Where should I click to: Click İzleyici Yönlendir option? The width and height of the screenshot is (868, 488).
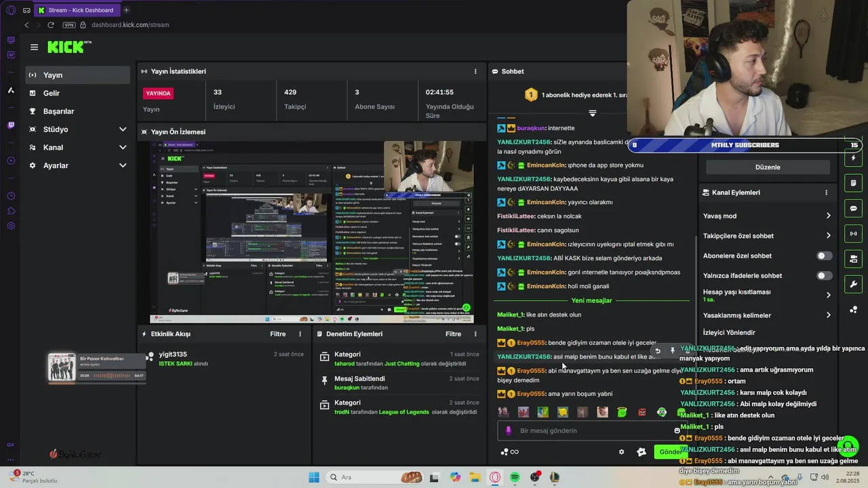[729, 333]
